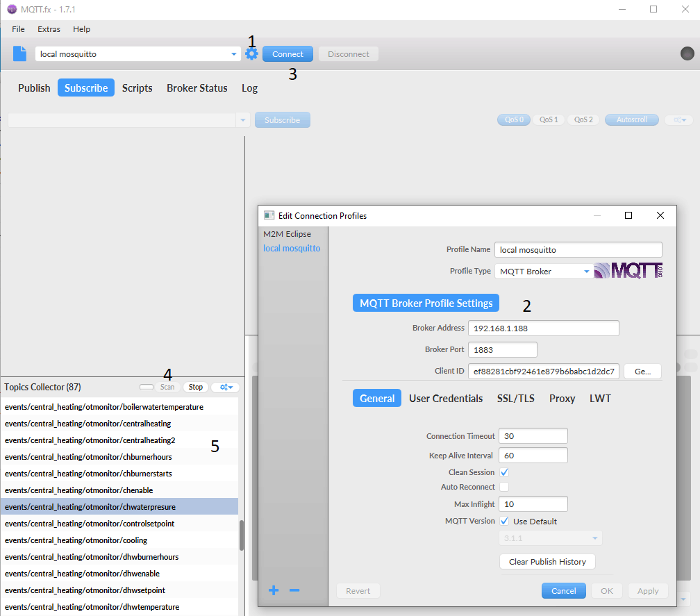Click the MQTT.fx app icon in title bar
The image size is (700, 616).
coord(12,9)
